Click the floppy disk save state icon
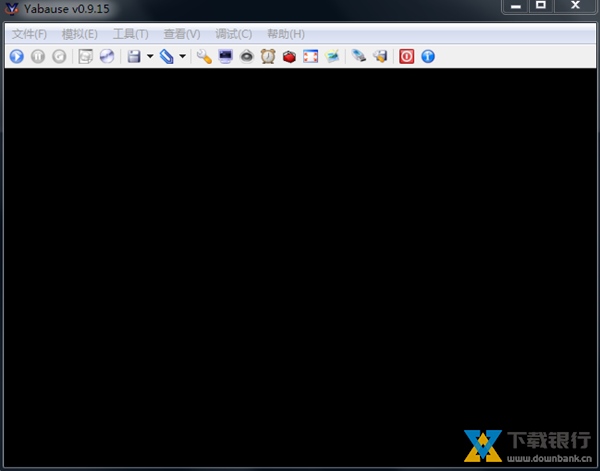Screen dimensions: 600x471 [x=134, y=57]
